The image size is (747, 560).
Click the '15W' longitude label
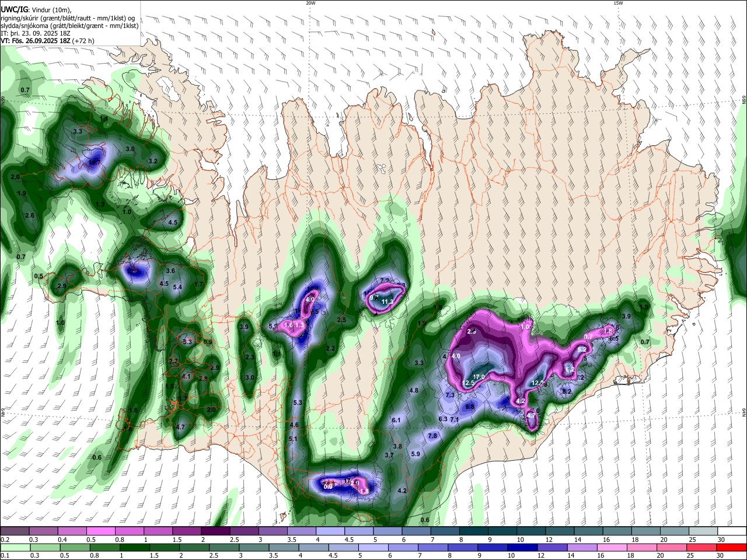[618, 3]
